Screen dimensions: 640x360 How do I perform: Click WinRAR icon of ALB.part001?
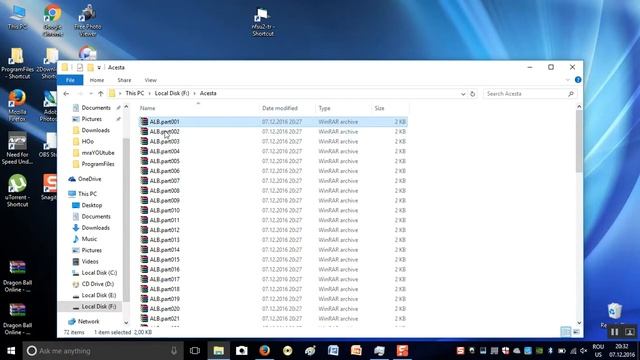pos(144,122)
